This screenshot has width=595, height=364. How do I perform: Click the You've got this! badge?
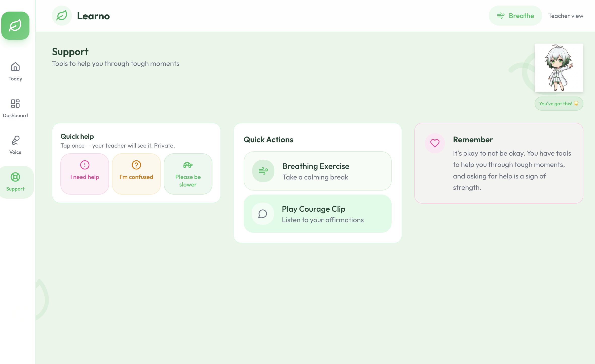pyautogui.click(x=559, y=104)
